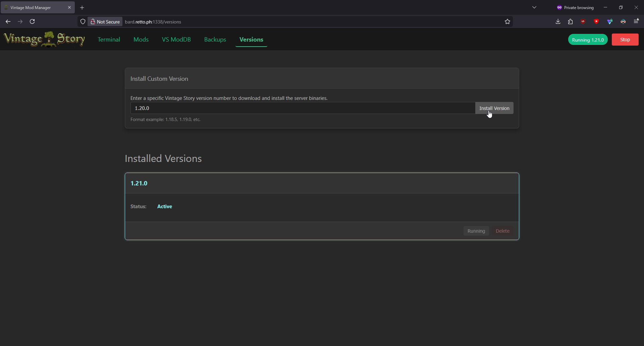The image size is (644, 346).
Task: Open the extensions puzzle icon
Action: tap(570, 22)
